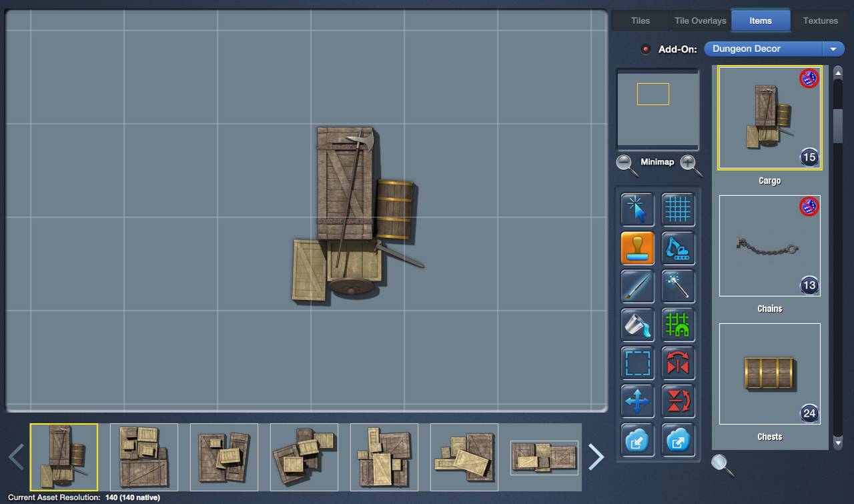The width and height of the screenshot is (854, 504).
Task: Click the no-dice badge on Cargo
Action: (x=809, y=79)
